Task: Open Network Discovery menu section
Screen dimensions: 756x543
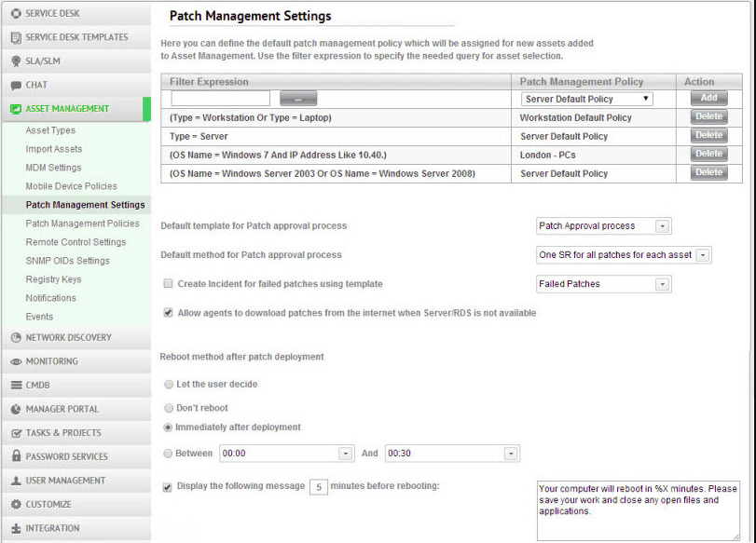Action: (x=76, y=338)
